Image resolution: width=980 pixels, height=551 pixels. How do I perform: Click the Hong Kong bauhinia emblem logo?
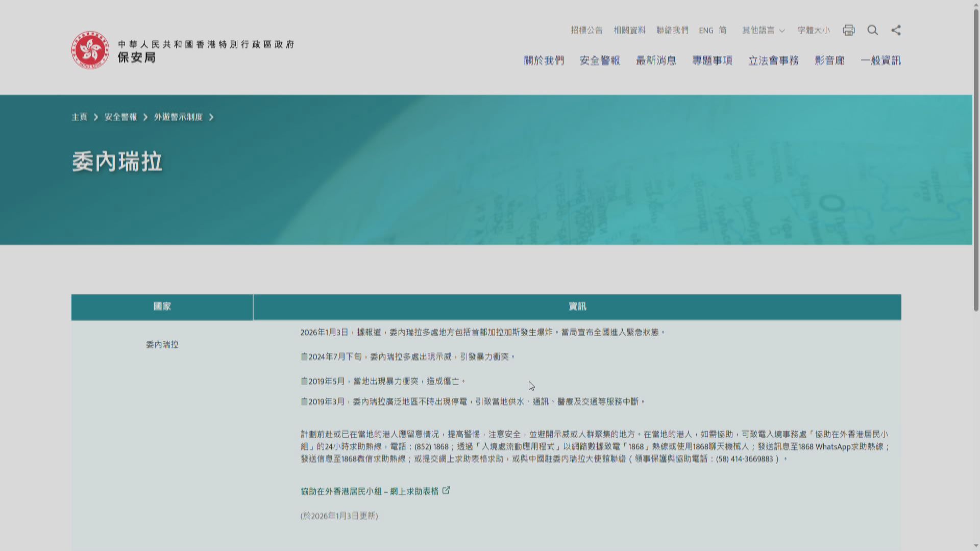[x=90, y=50]
